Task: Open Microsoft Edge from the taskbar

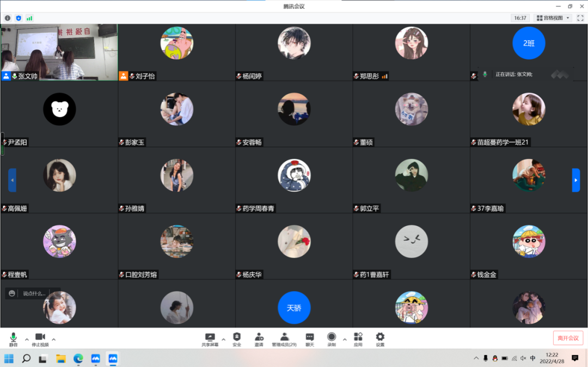Action: (78, 358)
